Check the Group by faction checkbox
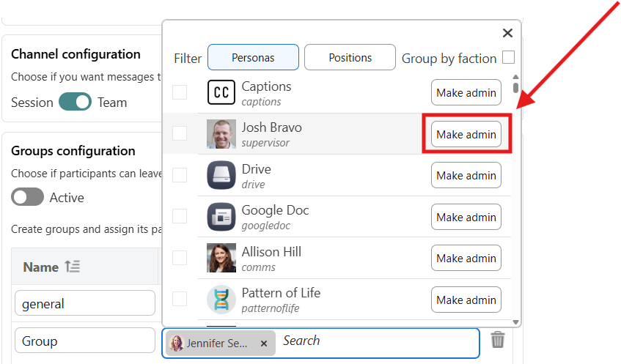621x364 pixels. tap(508, 58)
